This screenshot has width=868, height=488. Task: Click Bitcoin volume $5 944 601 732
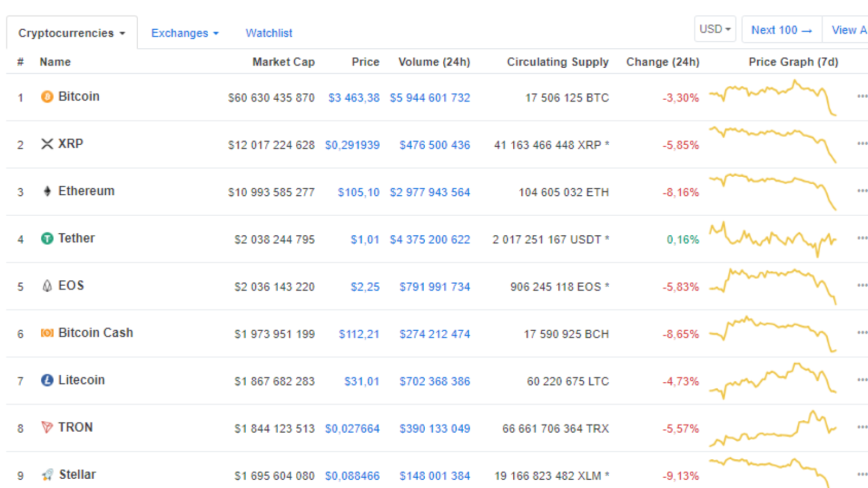pyautogui.click(x=430, y=98)
